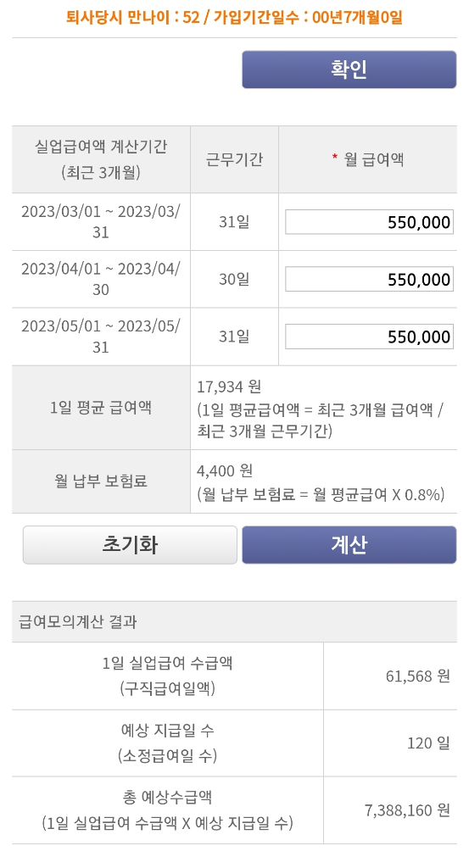The image size is (469, 868).
Task: Click the 확인 confirm button
Action: [x=349, y=70]
